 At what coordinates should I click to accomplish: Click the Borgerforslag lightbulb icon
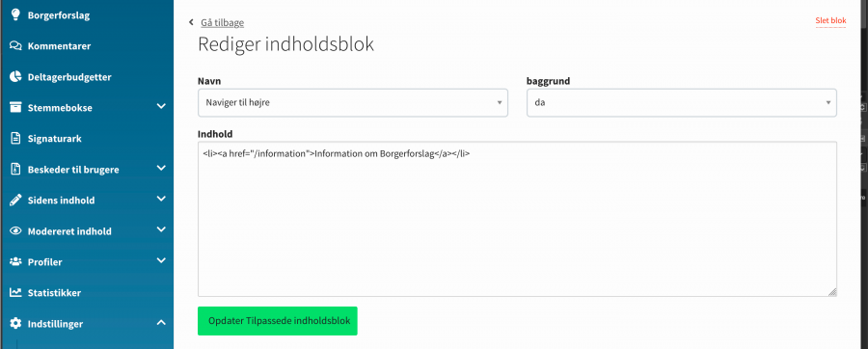15,14
